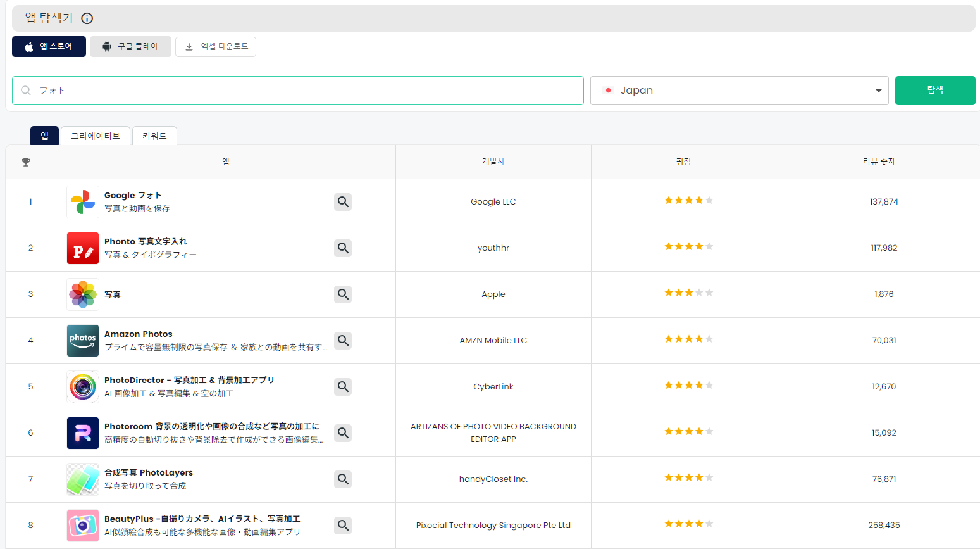Open the PhotoDirector app title
Image resolution: width=980 pixels, height=549 pixels.
click(189, 381)
